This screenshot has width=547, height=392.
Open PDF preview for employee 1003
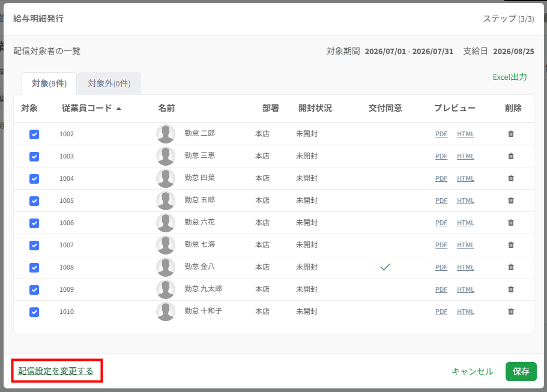[441, 156]
